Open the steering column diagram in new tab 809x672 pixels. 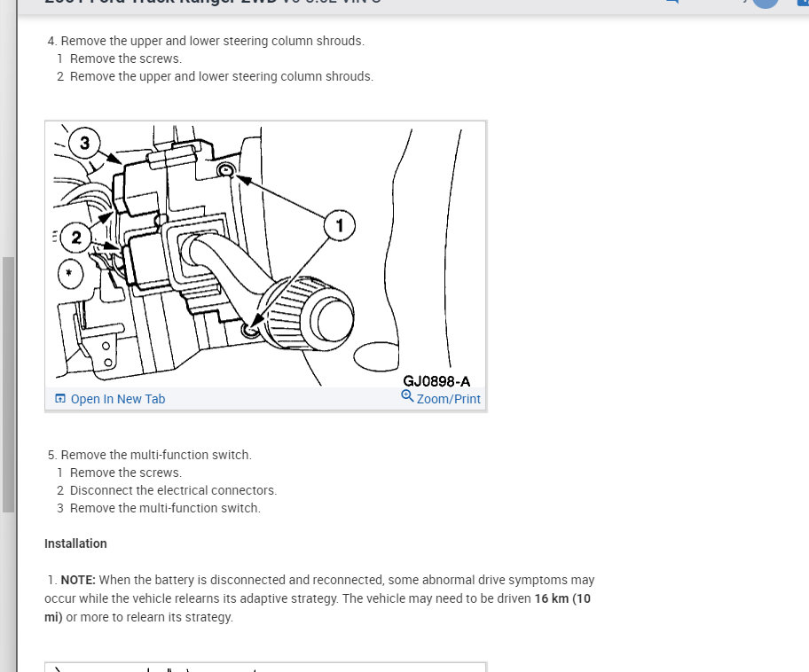pyautogui.click(x=118, y=399)
